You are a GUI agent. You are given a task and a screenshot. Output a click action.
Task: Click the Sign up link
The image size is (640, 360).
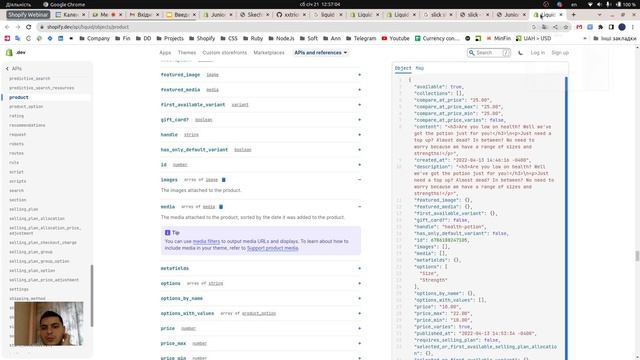560,53
